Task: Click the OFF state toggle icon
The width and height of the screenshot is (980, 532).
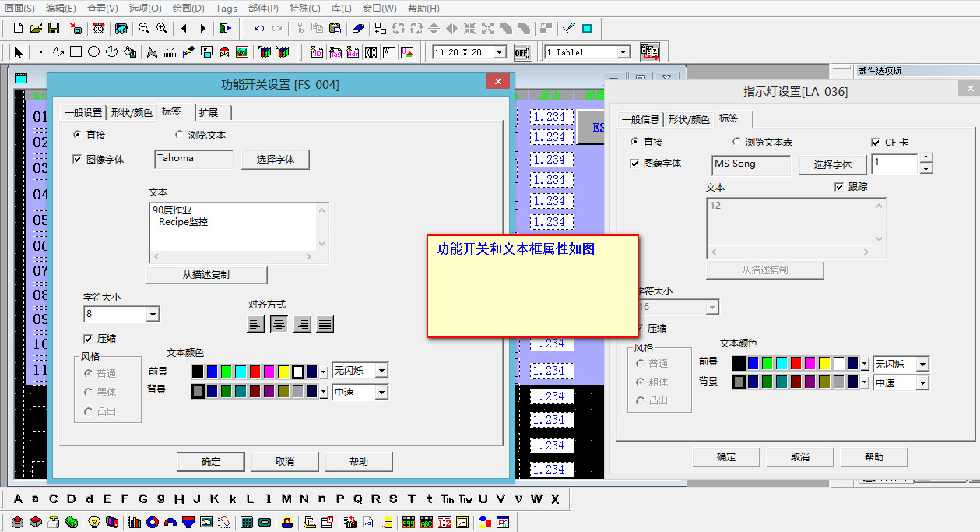Action: point(522,52)
